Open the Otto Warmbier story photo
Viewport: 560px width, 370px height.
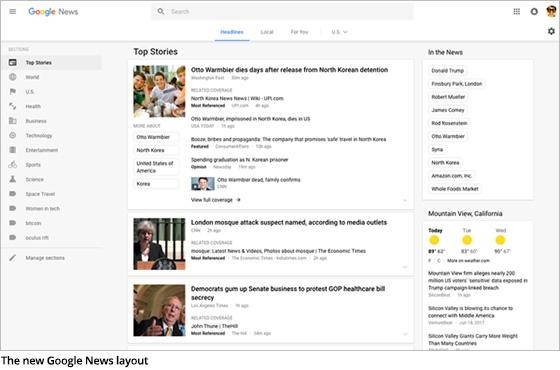coord(159,91)
